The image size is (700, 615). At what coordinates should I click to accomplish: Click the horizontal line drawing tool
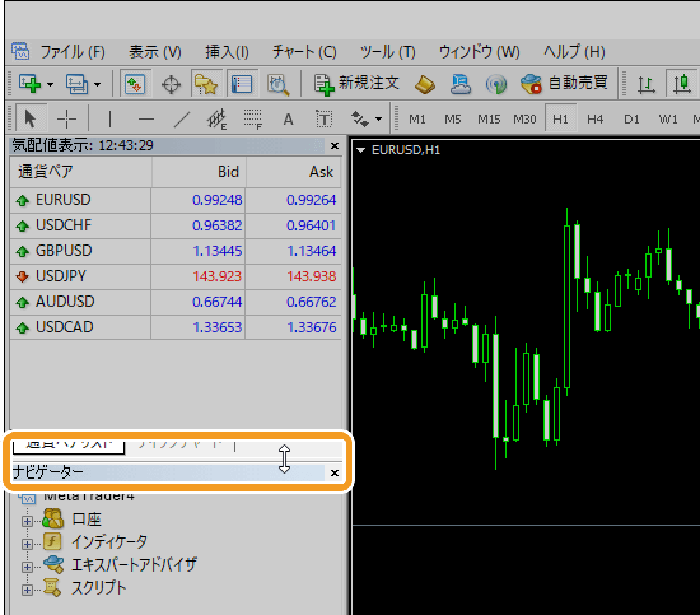(146, 118)
